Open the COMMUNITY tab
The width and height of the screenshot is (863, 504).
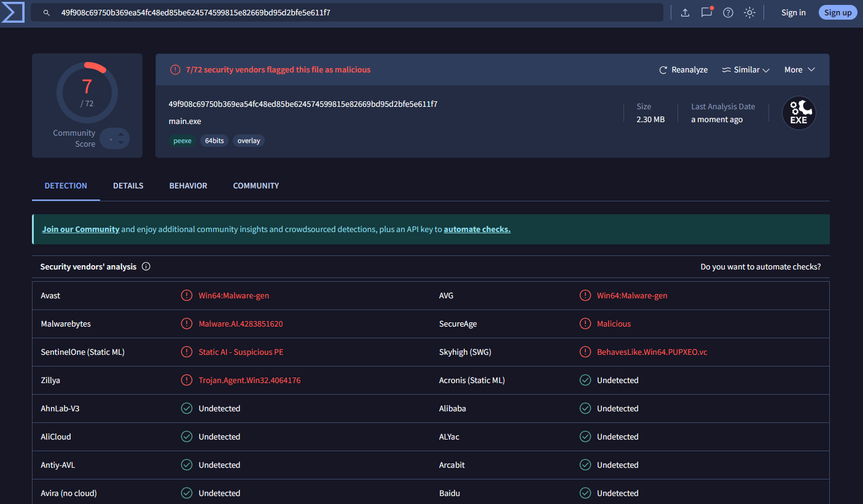(x=256, y=185)
